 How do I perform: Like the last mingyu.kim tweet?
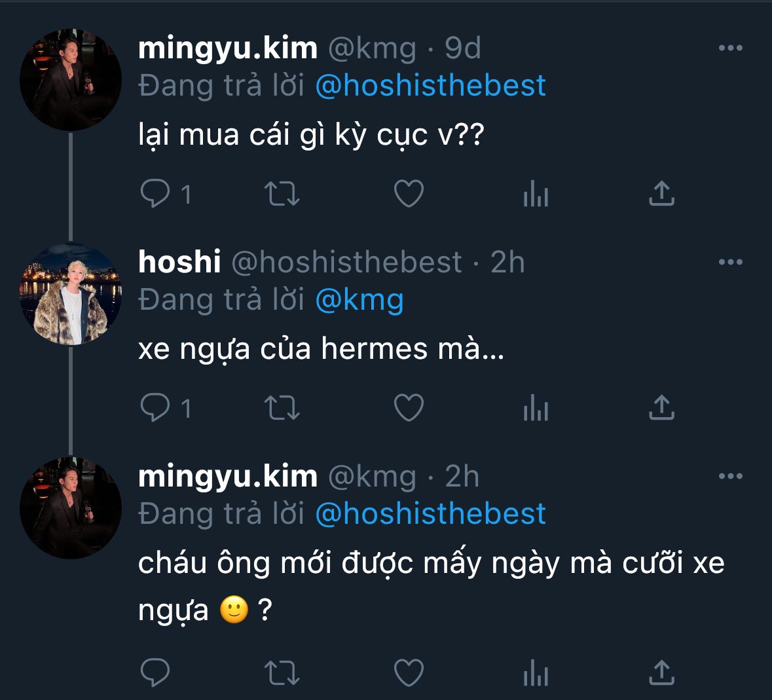[409, 672]
